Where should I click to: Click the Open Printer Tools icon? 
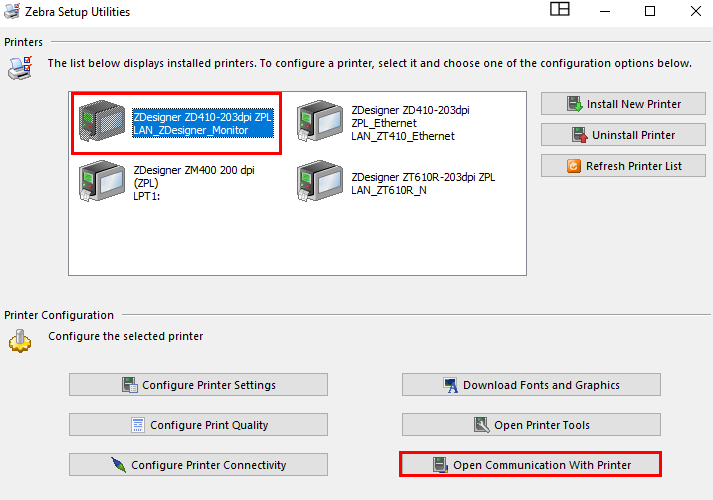[482, 425]
